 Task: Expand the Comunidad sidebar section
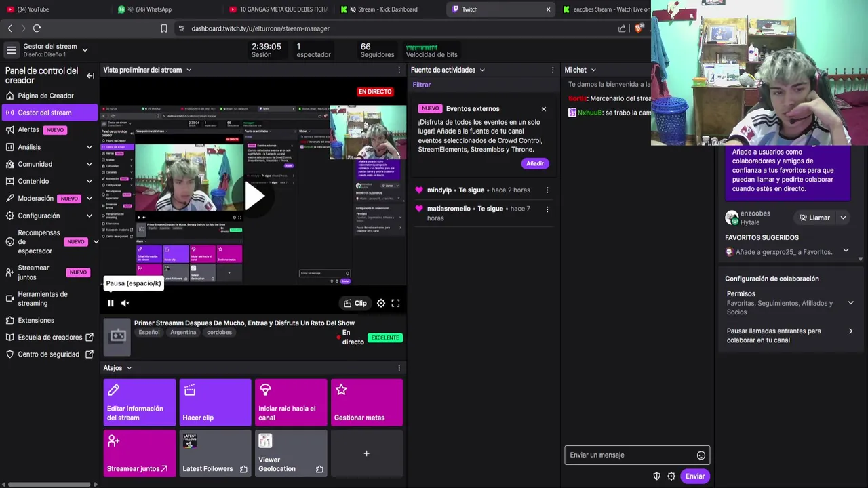89,164
